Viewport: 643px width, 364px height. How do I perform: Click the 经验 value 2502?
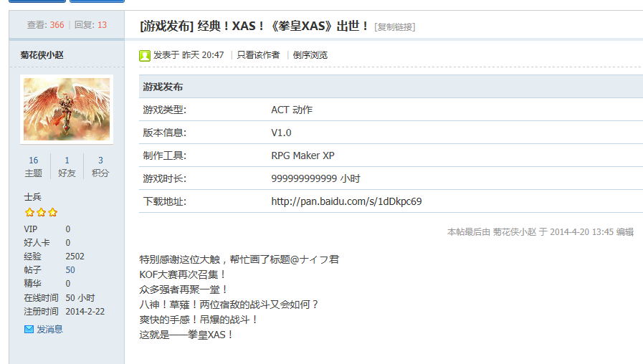click(x=75, y=257)
